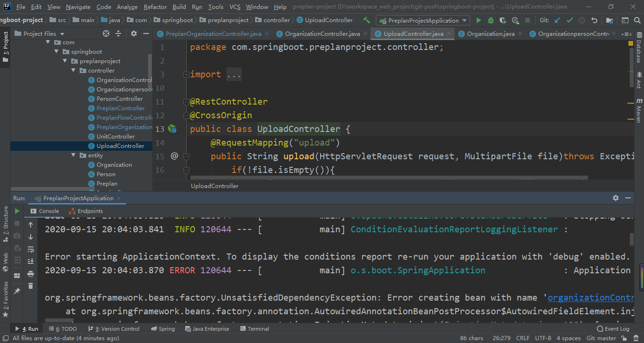Viewport: 644px width, 343px height.
Task: Click the Print console output icon
Action: tap(31, 274)
